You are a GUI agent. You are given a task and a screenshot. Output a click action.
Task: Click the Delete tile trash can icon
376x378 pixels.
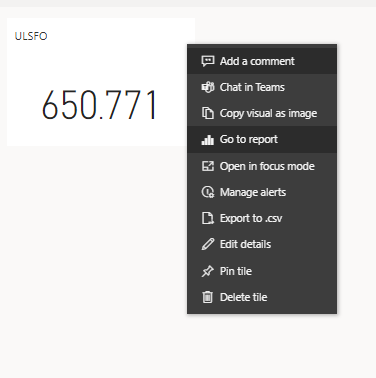click(x=208, y=297)
